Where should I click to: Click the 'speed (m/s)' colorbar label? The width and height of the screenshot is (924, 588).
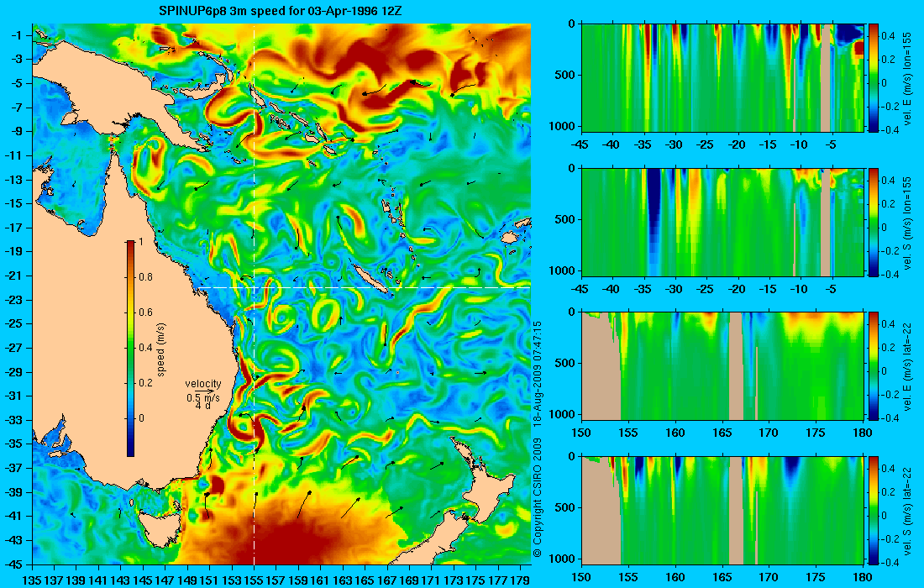[x=161, y=349]
